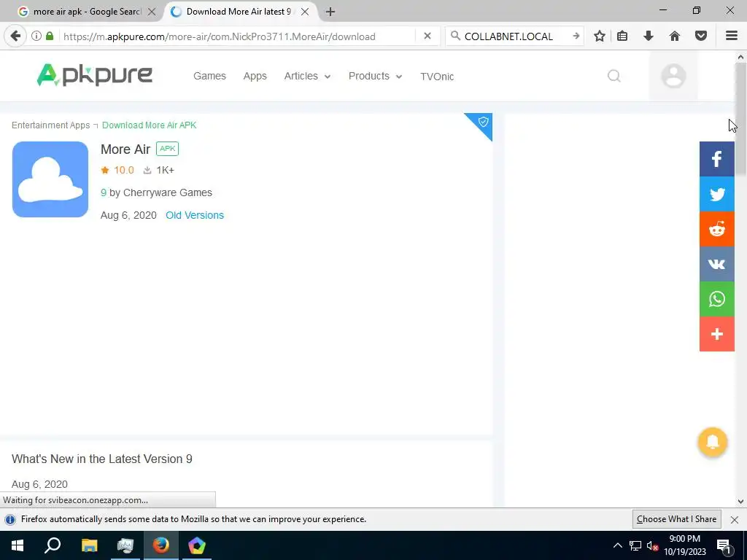Show more share options plus button
Viewport: 747px width, 560px height.
(716, 334)
